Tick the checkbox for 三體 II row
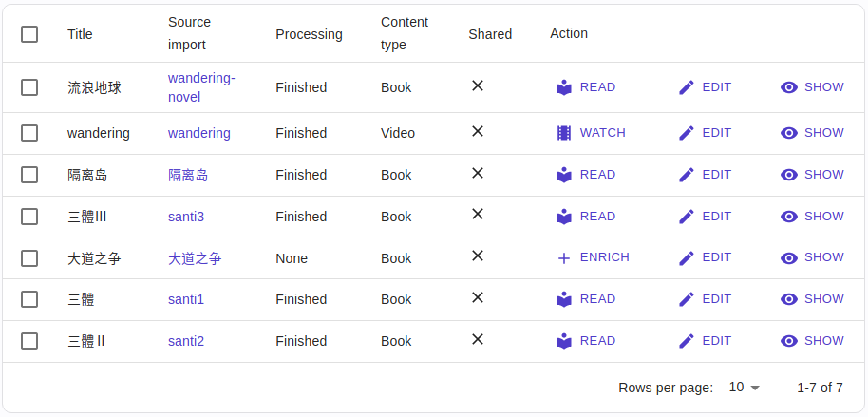This screenshot has height=417, width=868. coord(29,341)
